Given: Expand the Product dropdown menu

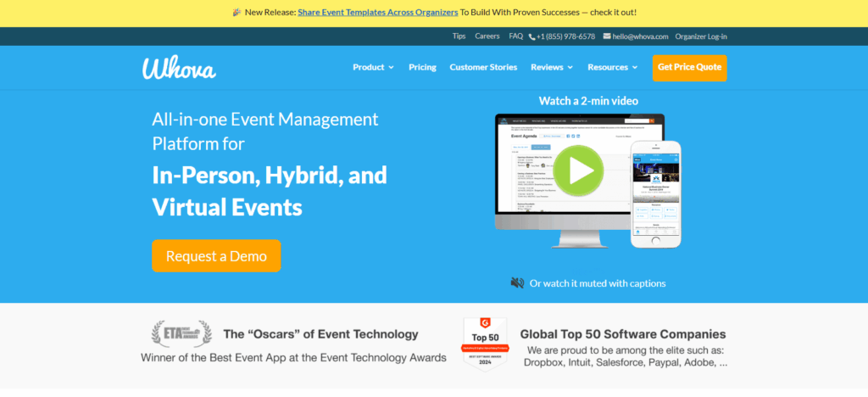Looking at the screenshot, I should [x=373, y=67].
